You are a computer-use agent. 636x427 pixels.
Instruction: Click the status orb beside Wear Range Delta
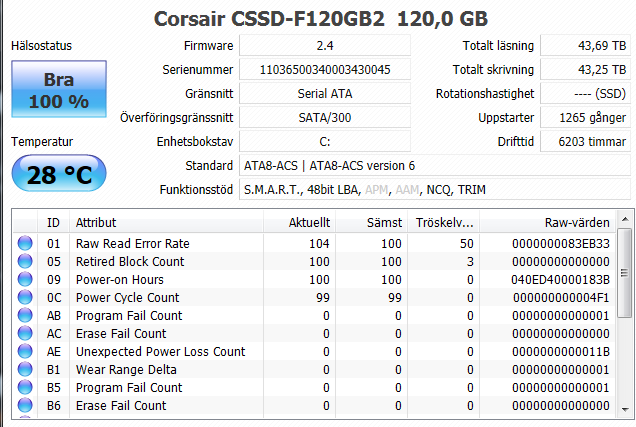[x=25, y=369]
